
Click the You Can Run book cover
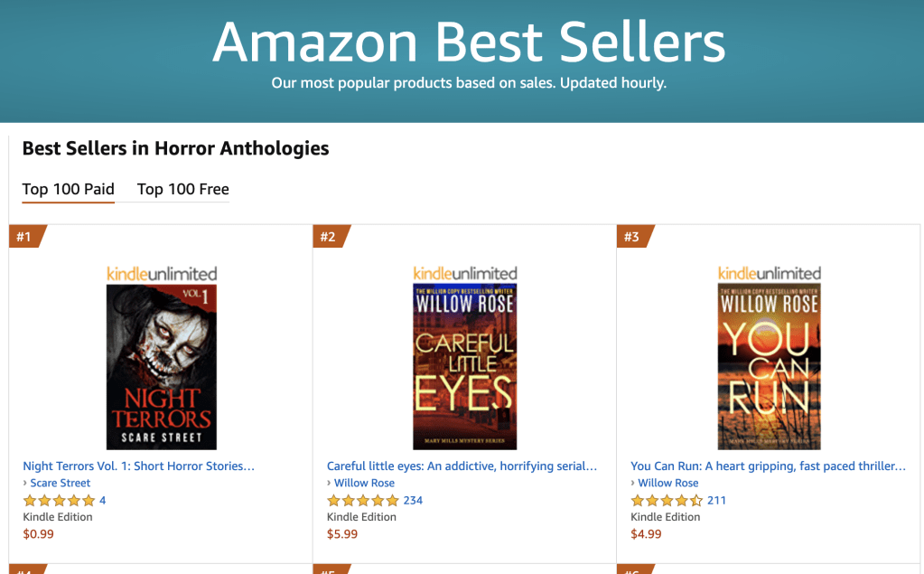[770, 367]
